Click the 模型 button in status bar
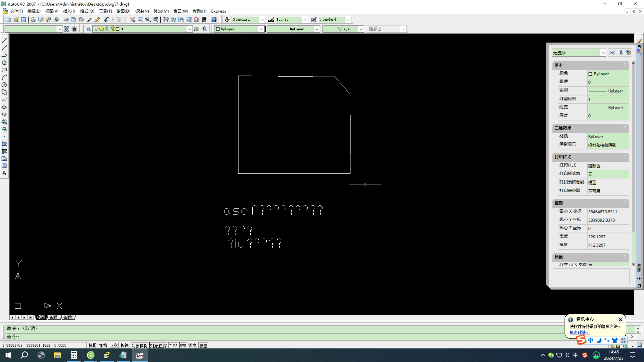Screen dimensions: 644x362 203,346
